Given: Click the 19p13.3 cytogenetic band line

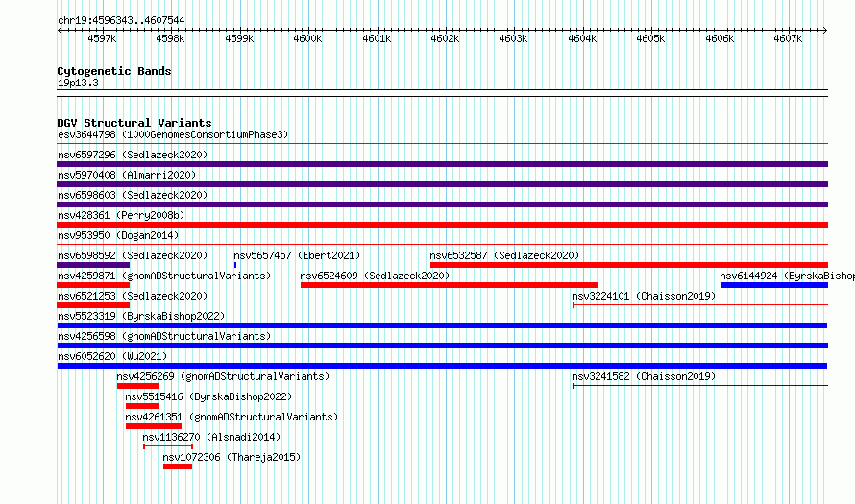Looking at the screenshot, I should [442, 93].
